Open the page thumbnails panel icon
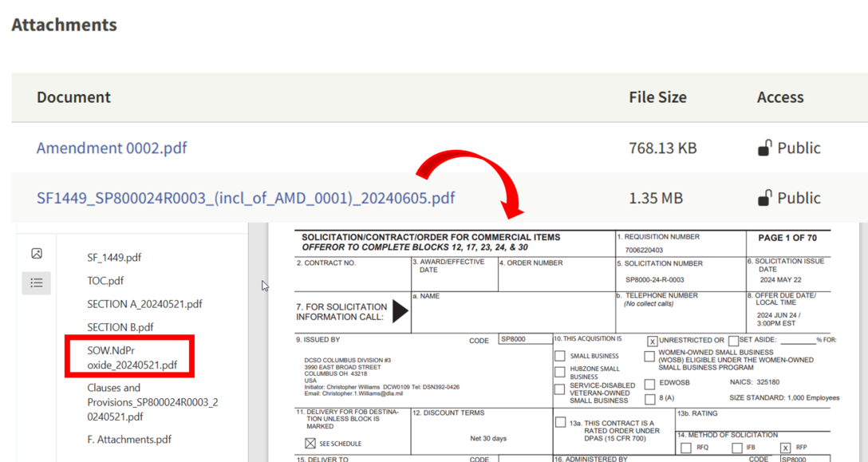The height and width of the screenshot is (462, 868). (x=36, y=253)
